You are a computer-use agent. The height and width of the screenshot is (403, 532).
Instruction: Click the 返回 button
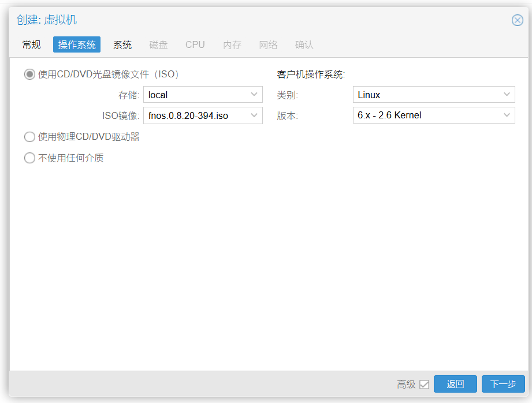click(455, 384)
